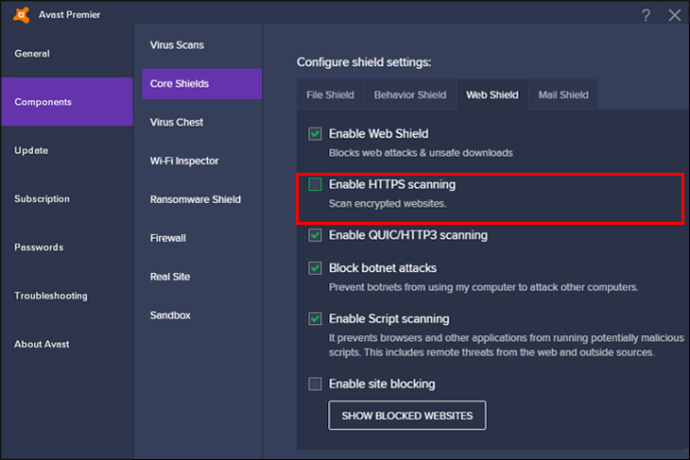
Task: Tick the Enable HTTPS scanning checkbox
Action: (315, 184)
